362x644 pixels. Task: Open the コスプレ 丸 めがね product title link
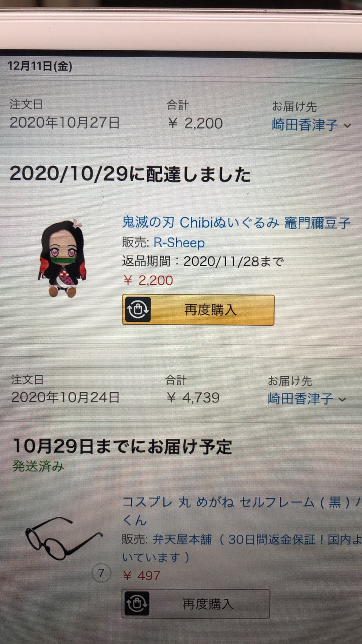point(241,511)
